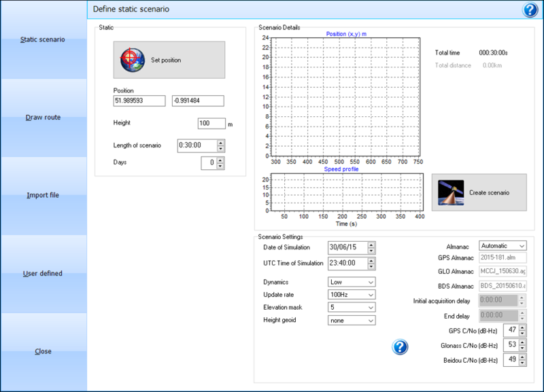Increase Beidou C/No with up arrow
Image resolution: width=544 pixels, height=392 pixels.
click(522, 357)
